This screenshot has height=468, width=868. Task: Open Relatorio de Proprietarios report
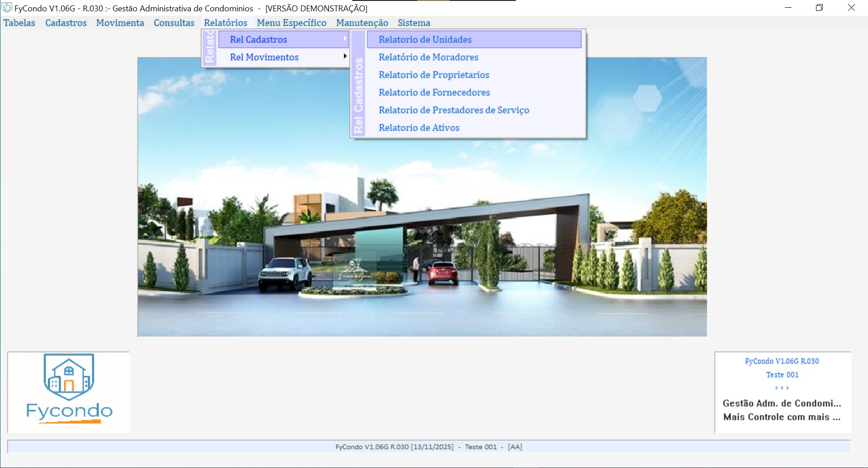434,75
